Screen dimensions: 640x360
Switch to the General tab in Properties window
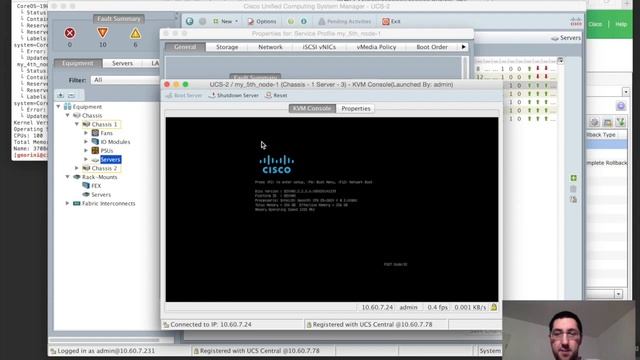185,47
